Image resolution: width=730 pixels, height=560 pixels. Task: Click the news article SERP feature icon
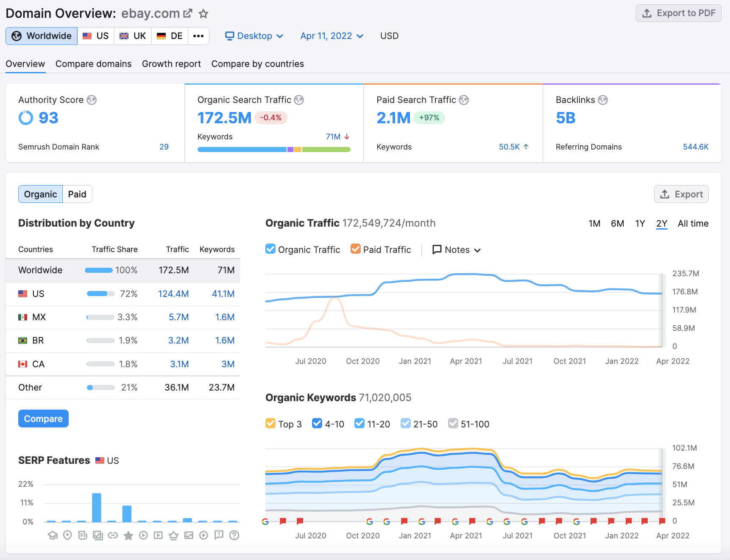[x=83, y=535]
